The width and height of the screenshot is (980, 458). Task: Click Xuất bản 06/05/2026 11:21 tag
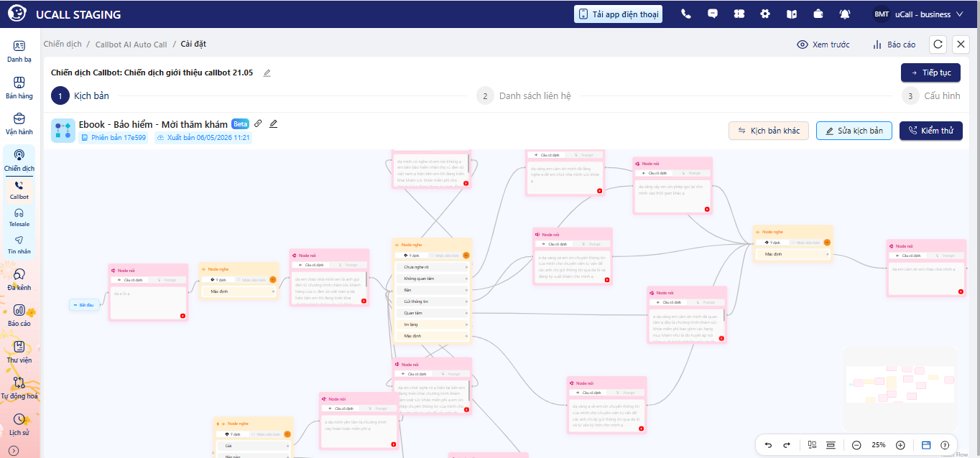point(203,137)
